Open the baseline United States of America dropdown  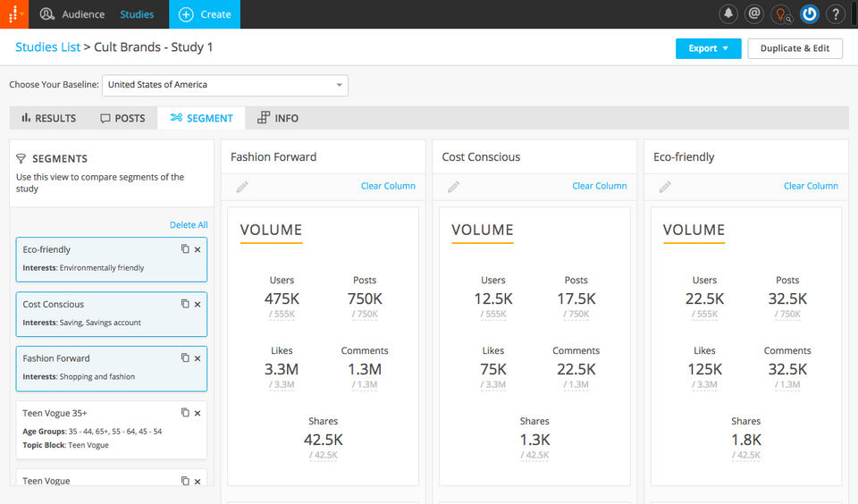tap(225, 85)
